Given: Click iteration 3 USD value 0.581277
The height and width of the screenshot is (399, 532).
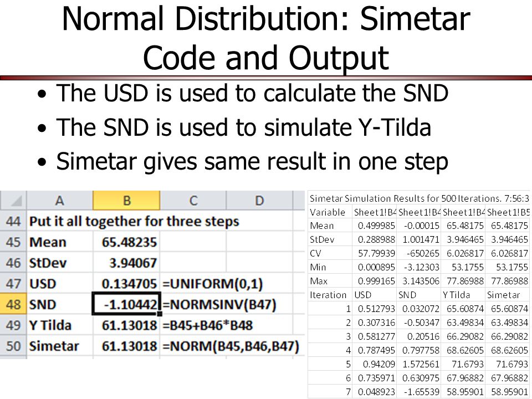Looking at the screenshot, I should click(x=376, y=336).
